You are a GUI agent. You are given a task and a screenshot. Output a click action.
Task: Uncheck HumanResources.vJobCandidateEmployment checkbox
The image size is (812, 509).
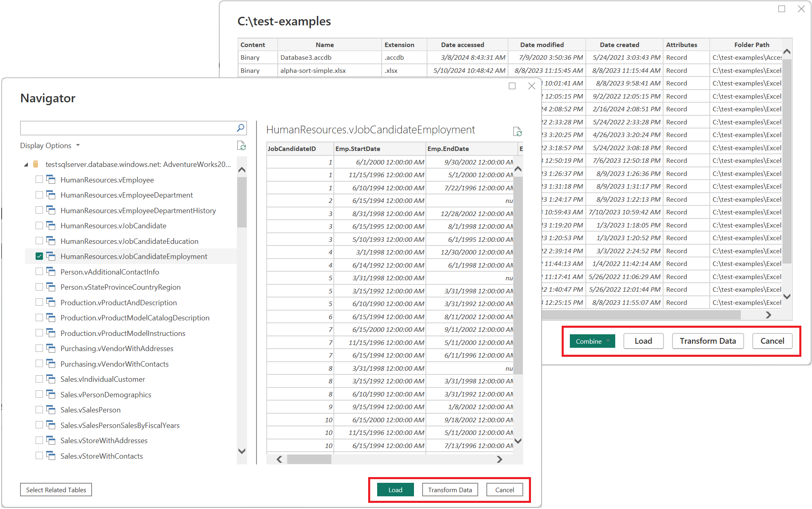click(39, 256)
